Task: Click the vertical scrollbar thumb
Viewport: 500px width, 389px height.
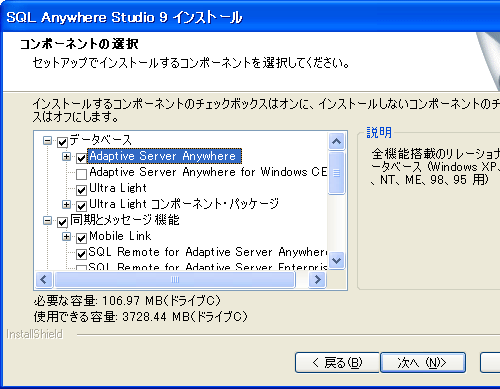Action: [x=336, y=173]
